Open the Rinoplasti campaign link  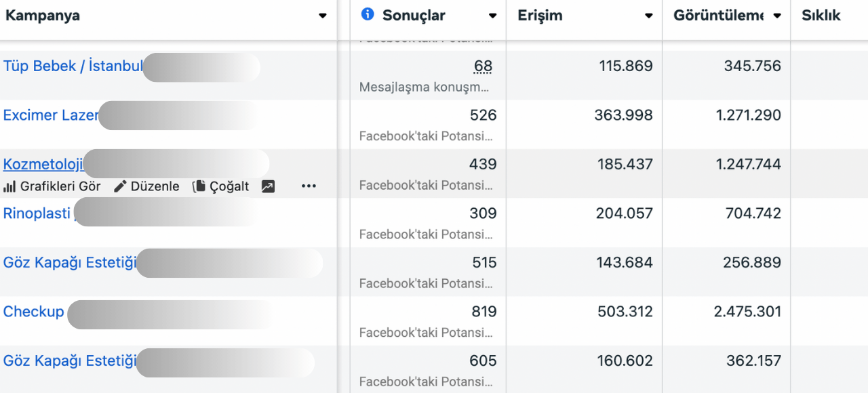pyautogui.click(x=37, y=213)
